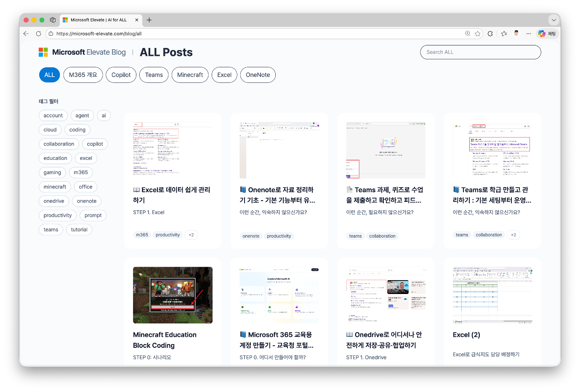Switch to the Minecraft category tab
580x392 pixels.
(190, 75)
